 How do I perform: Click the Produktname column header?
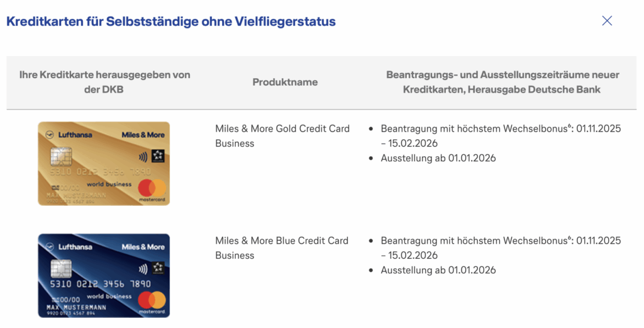285,82
